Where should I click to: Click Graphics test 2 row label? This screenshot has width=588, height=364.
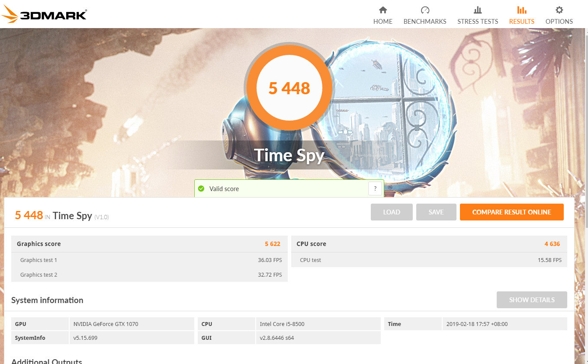click(x=39, y=275)
